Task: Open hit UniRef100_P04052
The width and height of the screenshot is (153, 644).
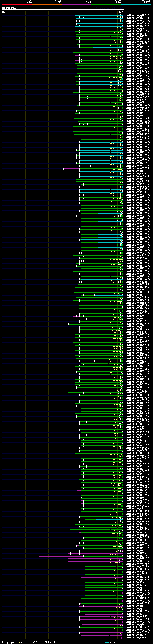Action: 137,340
